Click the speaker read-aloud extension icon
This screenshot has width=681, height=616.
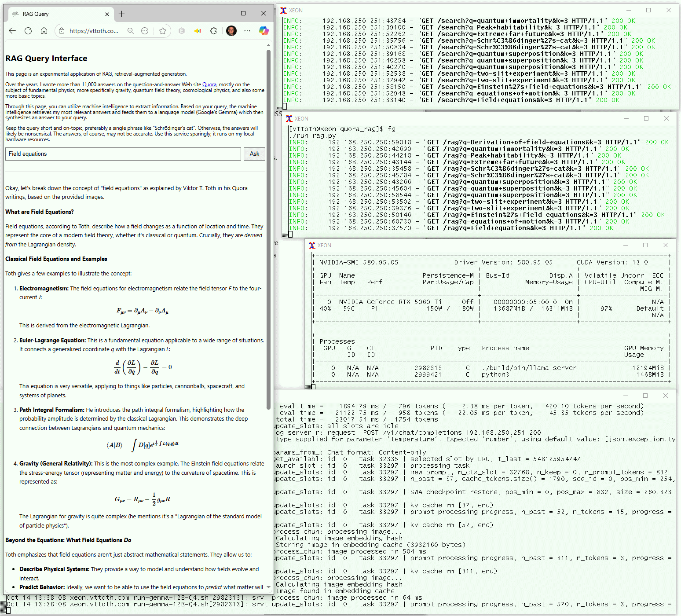click(x=198, y=31)
